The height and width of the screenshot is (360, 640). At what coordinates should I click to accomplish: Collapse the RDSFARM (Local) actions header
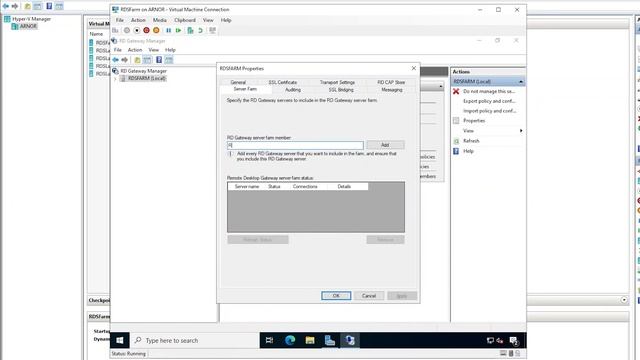(x=521, y=82)
